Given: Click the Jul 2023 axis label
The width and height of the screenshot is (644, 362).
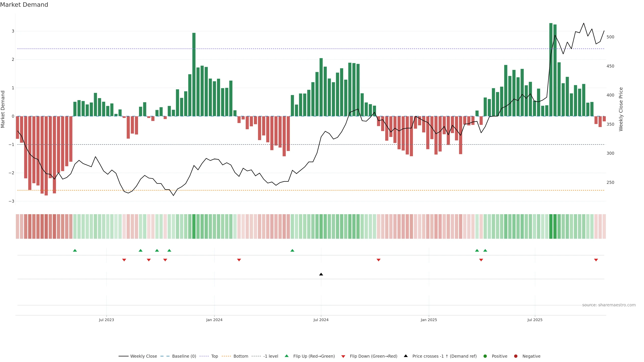Looking at the screenshot, I should 106,320.
